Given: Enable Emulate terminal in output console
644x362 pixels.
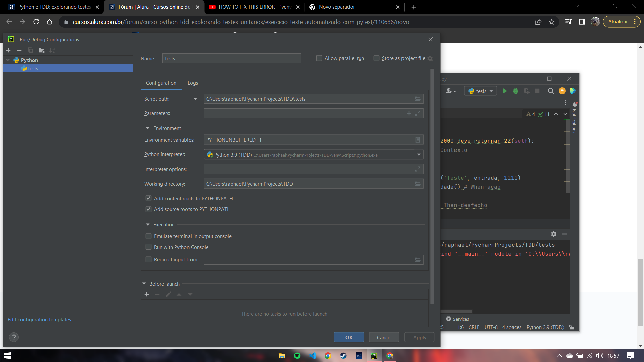Looking at the screenshot, I should click(x=148, y=236).
